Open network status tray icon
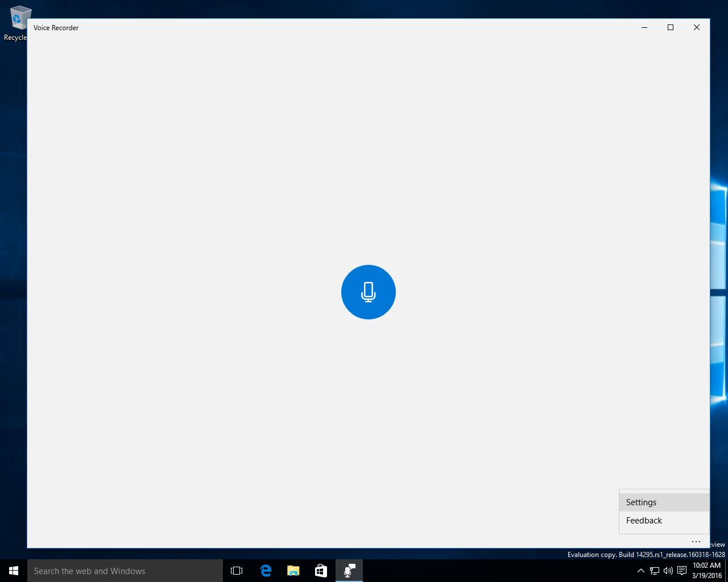The height and width of the screenshot is (582, 728). pos(655,571)
